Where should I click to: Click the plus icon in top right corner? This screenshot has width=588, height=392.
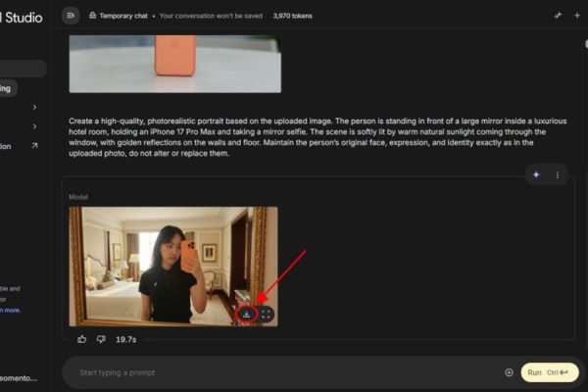pos(577,16)
